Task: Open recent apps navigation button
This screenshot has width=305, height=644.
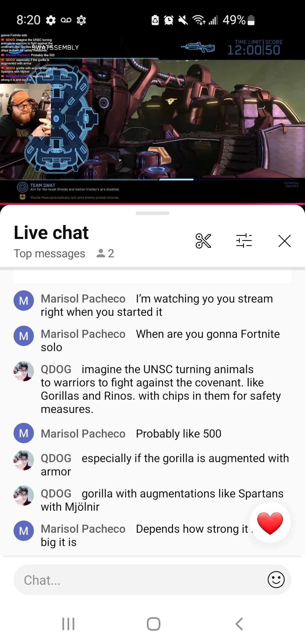Action: (x=68, y=624)
